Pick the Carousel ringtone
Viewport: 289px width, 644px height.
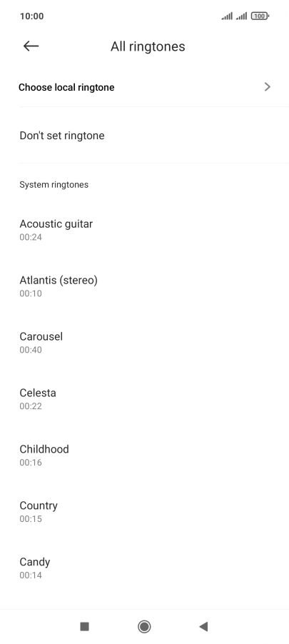(x=144, y=342)
